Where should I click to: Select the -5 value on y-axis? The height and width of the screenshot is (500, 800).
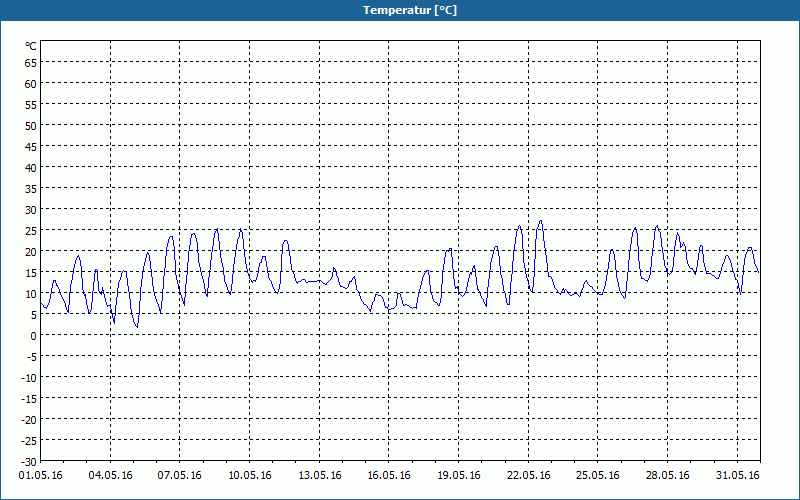(32, 357)
